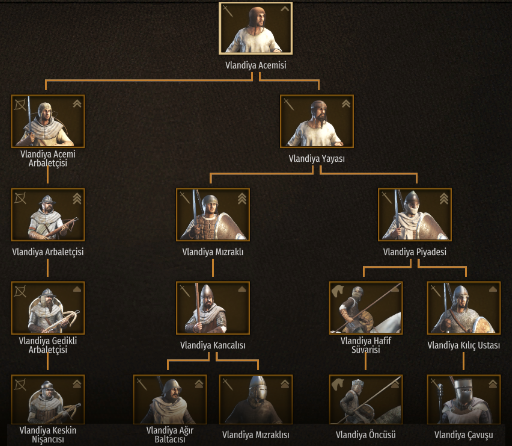This screenshot has width=512, height=446.
Task: Click crossbow icon on Vlandiya Gedikli Arbaletçisi
Action: pos(20,292)
